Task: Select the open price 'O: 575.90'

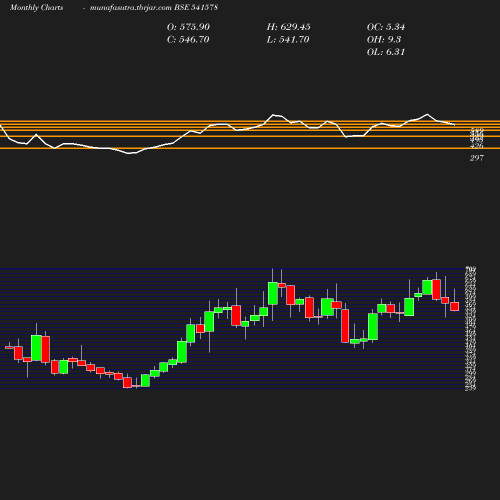Action: coord(188,27)
